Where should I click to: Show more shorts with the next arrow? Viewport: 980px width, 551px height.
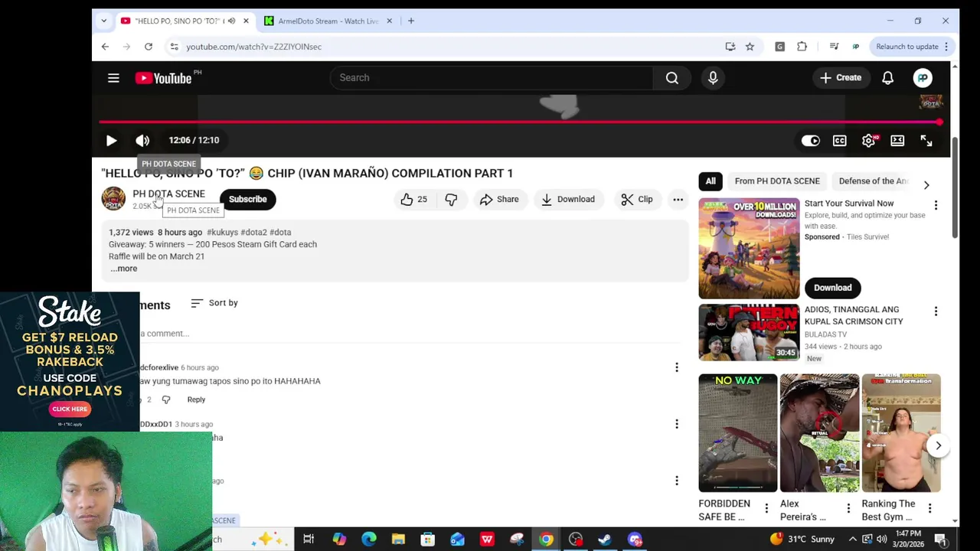938,445
